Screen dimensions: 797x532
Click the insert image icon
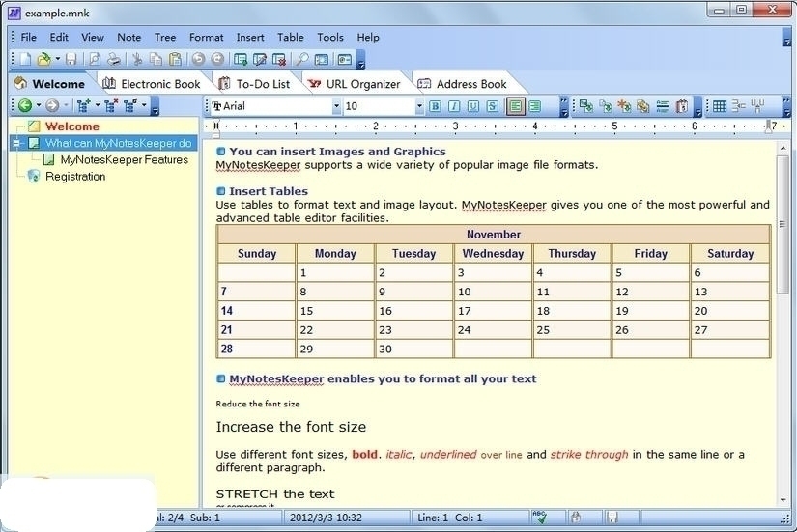pos(586,105)
